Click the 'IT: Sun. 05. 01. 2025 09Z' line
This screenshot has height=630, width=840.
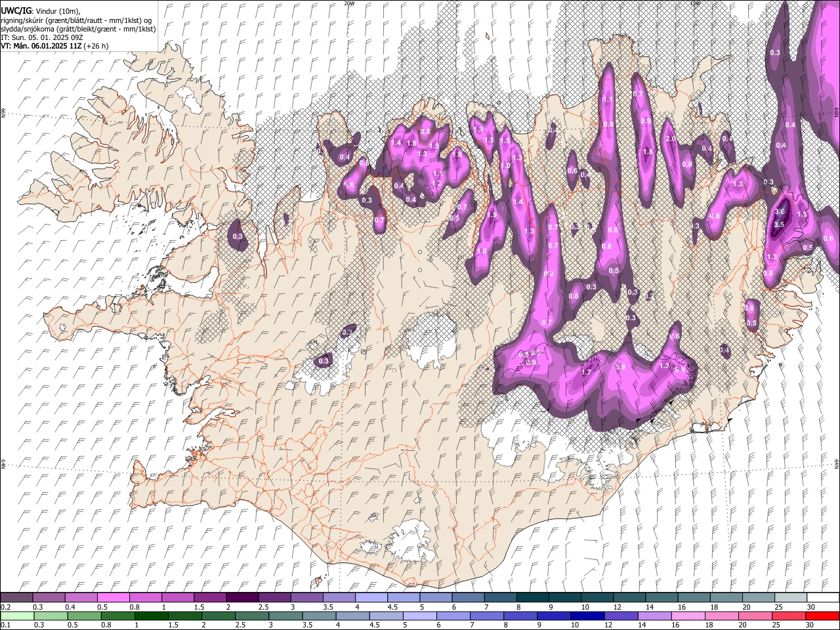(42, 37)
